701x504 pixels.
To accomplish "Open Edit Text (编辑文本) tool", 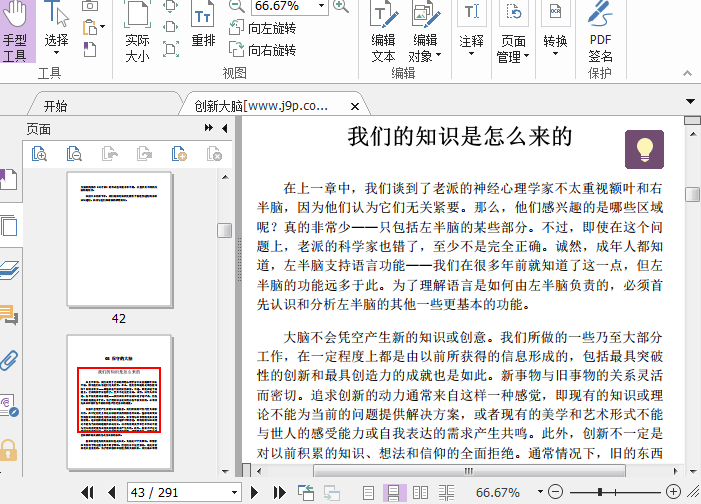I will 383,31.
